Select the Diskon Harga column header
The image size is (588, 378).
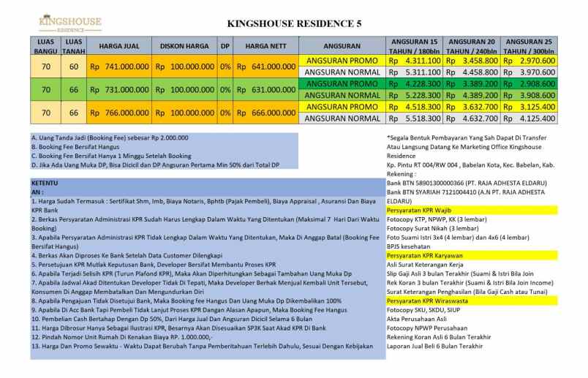point(184,45)
